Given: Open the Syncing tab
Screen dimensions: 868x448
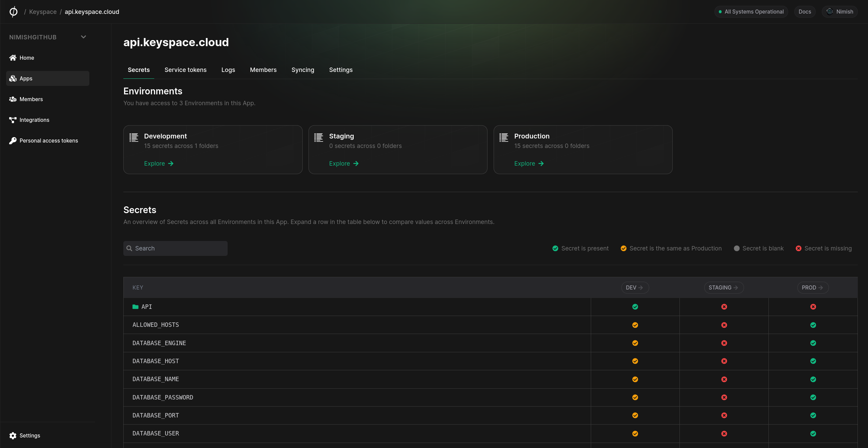Looking at the screenshot, I should [x=303, y=70].
